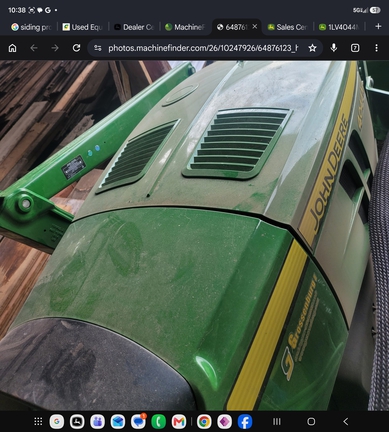The height and width of the screenshot is (432, 389).
Task: Open the blue mail app in taskbar
Action: (118, 422)
